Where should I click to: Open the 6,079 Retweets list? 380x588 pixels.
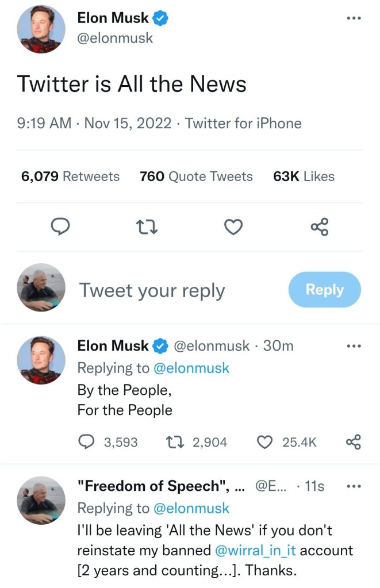[70, 176]
